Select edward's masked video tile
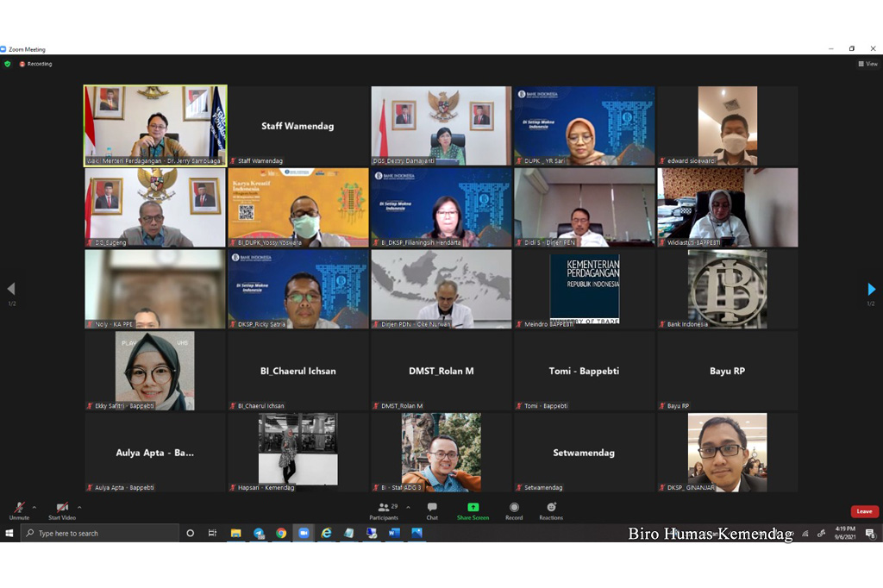The image size is (883, 588). point(728,126)
